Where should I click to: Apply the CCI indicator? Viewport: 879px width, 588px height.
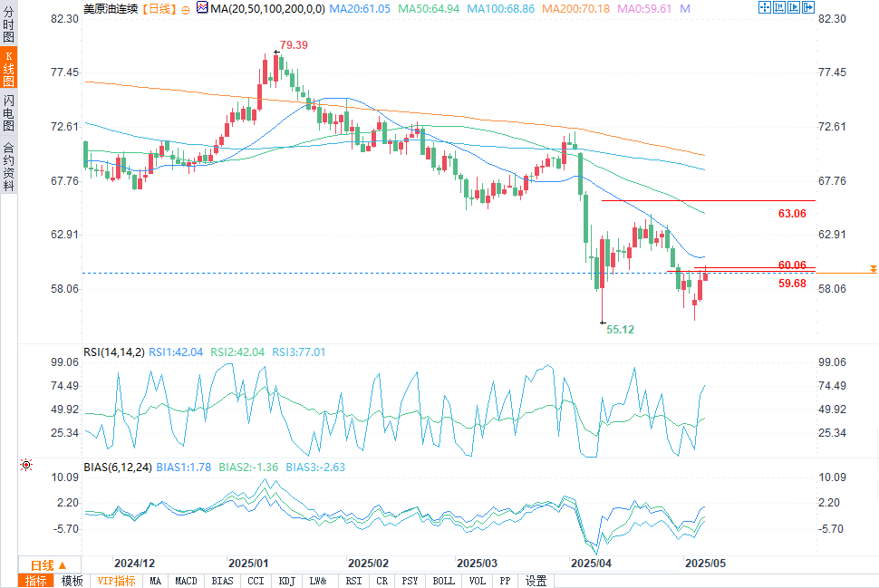[256, 581]
